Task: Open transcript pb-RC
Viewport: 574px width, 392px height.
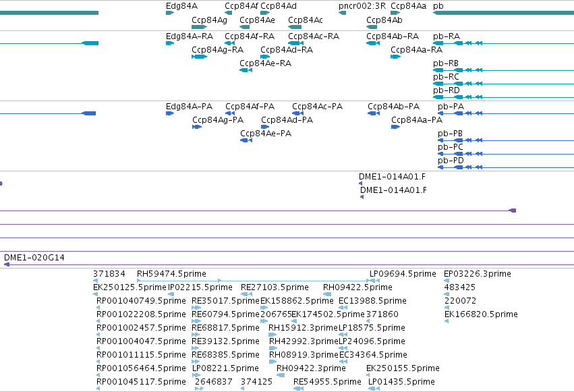Action: click(446, 77)
